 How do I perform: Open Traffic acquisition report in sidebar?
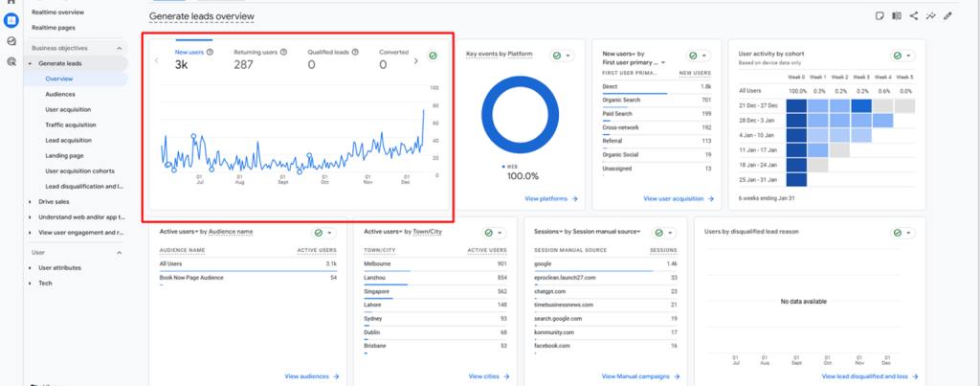71,125
